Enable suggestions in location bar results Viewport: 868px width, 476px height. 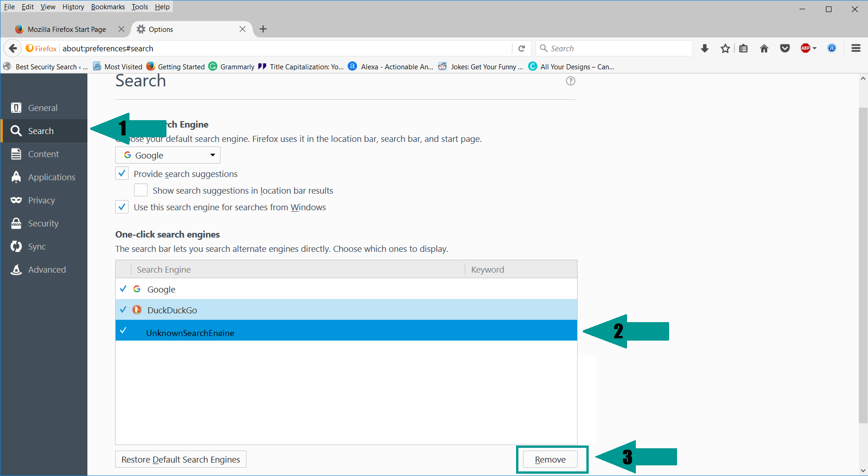[141, 190]
